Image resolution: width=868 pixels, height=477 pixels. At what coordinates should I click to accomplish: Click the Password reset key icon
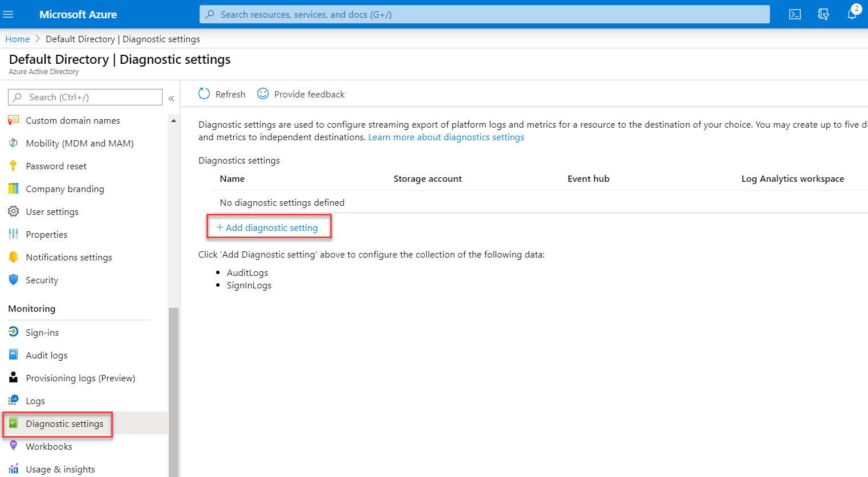[13, 166]
